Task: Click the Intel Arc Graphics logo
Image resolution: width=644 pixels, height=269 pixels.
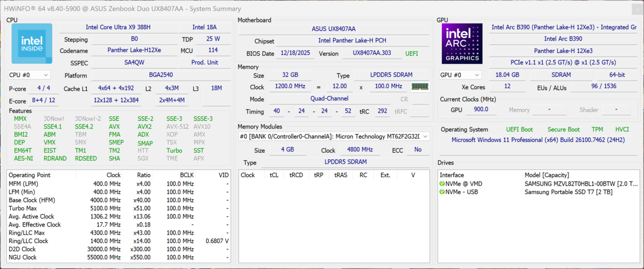Action: click(x=462, y=44)
